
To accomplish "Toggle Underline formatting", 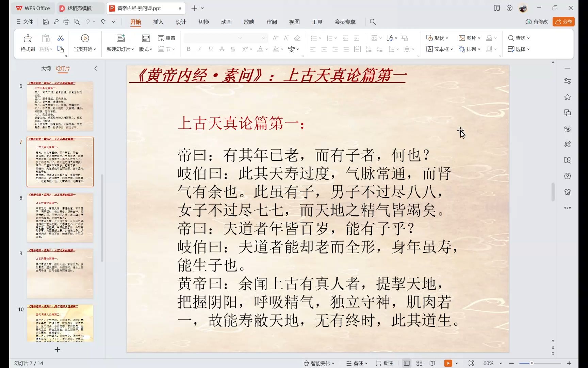I will (211, 49).
